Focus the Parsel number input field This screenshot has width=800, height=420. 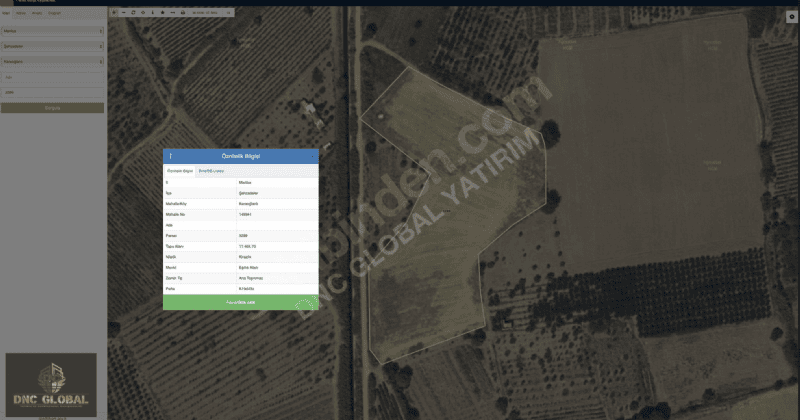[x=53, y=92]
